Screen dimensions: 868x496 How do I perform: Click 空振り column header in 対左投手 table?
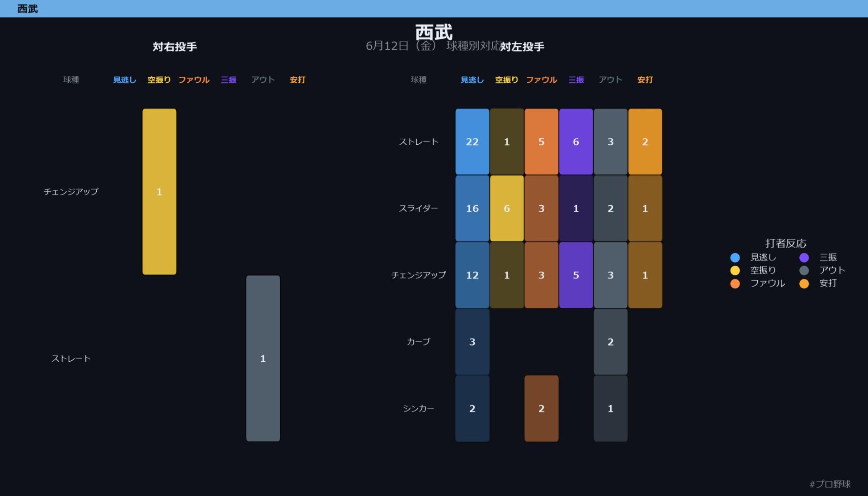(x=507, y=80)
